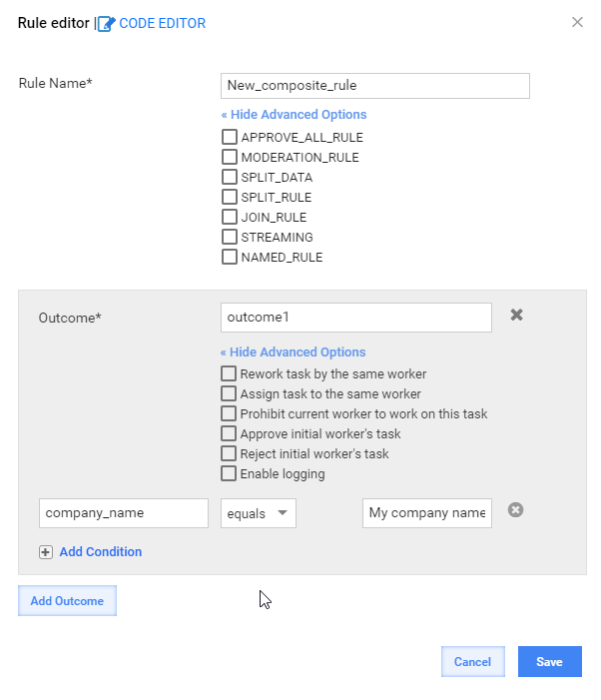Viewport: 601px width, 700px height.
Task: Toggle Enable logging checkbox
Action: coord(229,473)
